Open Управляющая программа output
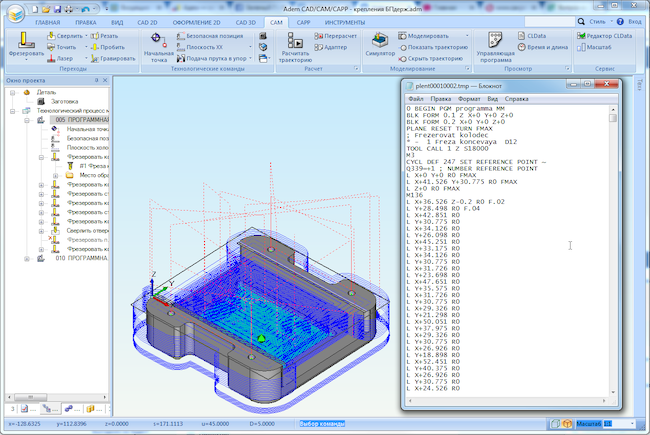The image size is (650, 435). (x=495, y=42)
